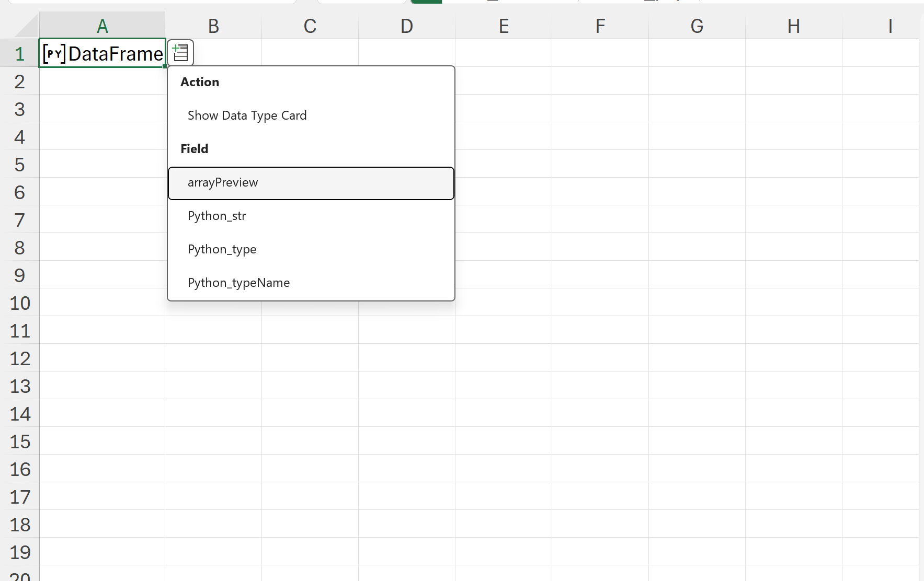Select column A header
This screenshot has height=581, width=924.
tap(102, 26)
